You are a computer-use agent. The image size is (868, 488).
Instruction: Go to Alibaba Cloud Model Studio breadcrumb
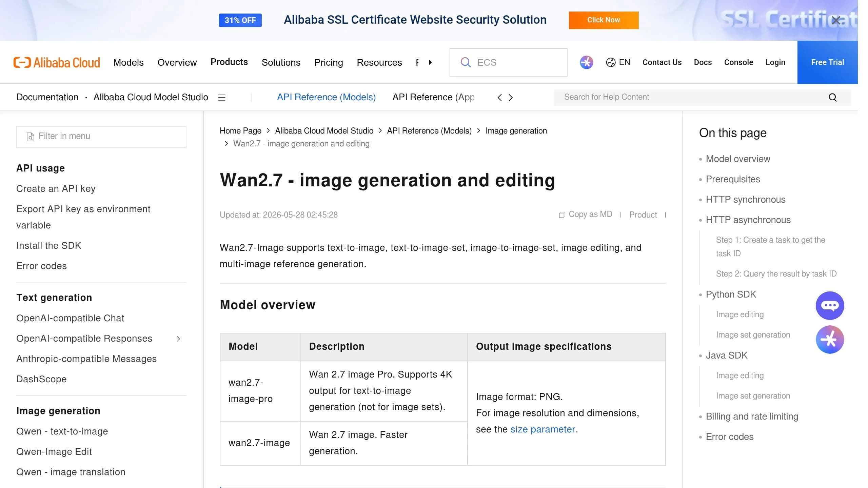tap(324, 131)
